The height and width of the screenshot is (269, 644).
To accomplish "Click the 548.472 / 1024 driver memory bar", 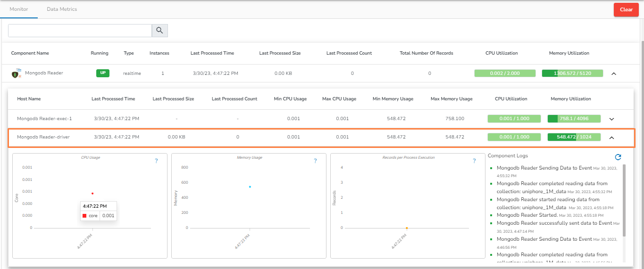I will tap(574, 137).
